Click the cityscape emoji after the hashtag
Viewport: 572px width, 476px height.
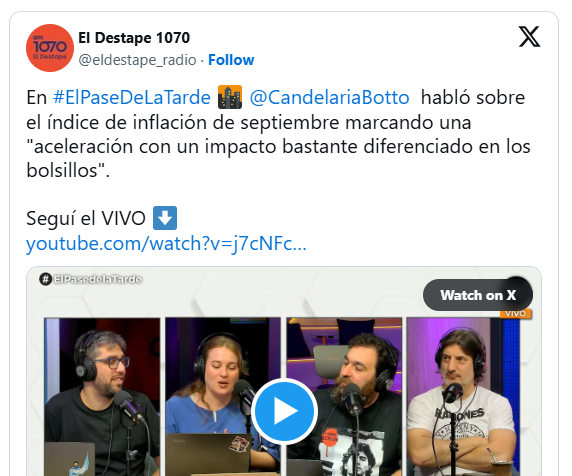[x=230, y=97]
